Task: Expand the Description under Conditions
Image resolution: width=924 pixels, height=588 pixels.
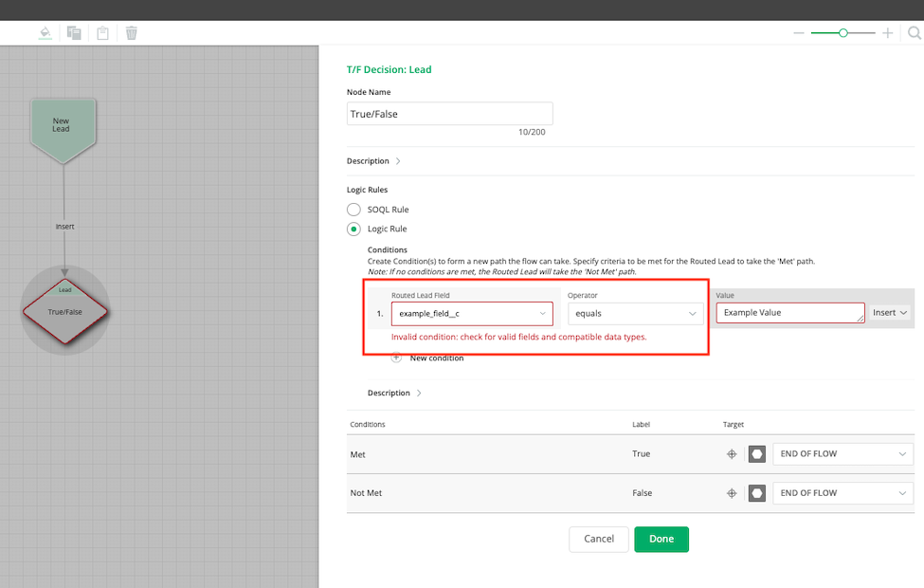Action: point(394,393)
